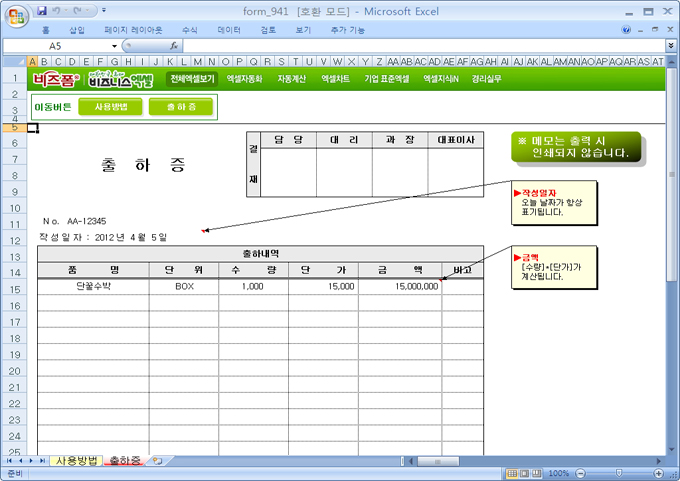Screen dimensions: 680x481
Task: Click the Undo icon in quick access toolbar
Action: click(59, 9)
